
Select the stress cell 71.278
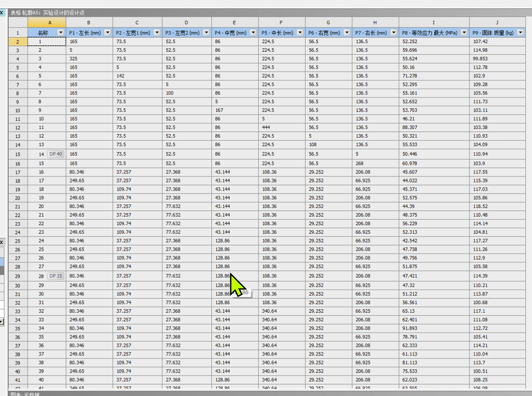pyautogui.click(x=434, y=76)
